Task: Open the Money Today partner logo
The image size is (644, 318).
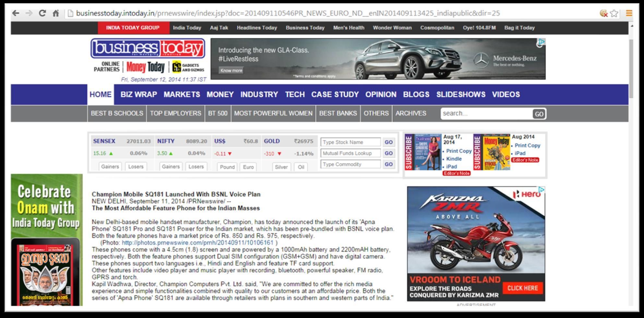Action: pos(146,67)
